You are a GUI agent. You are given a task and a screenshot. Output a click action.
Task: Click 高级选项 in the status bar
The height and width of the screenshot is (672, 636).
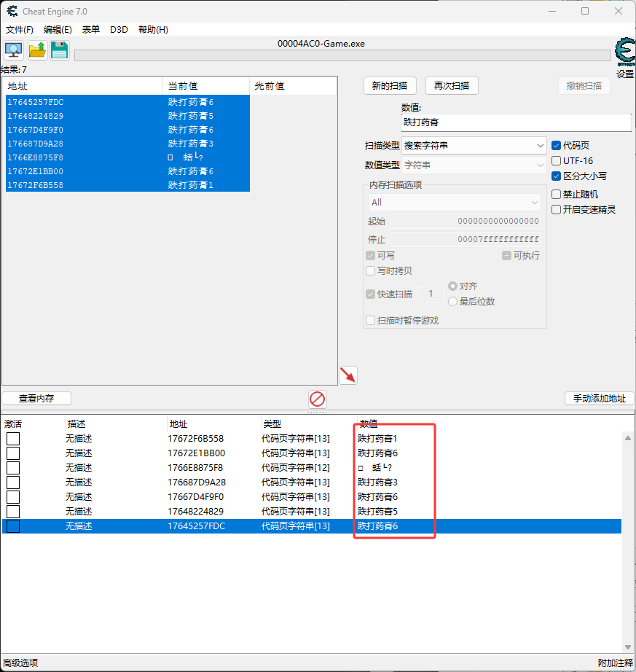pos(20,663)
